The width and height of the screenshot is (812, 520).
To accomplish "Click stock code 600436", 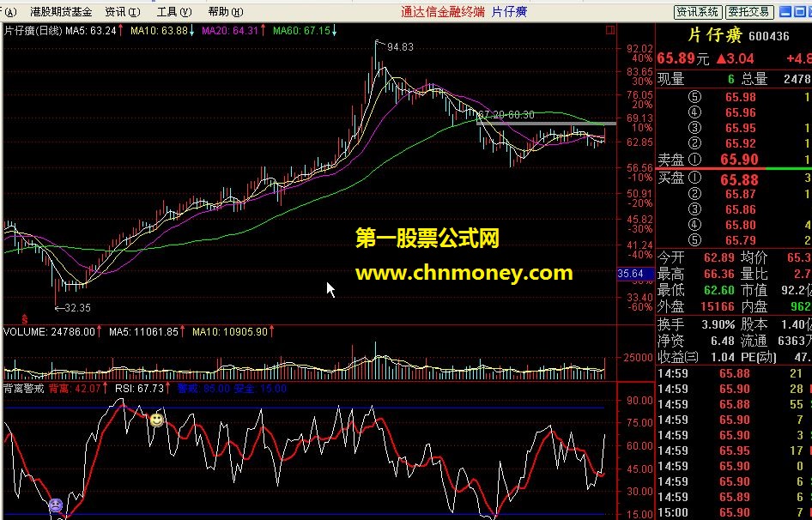I will coord(769,36).
